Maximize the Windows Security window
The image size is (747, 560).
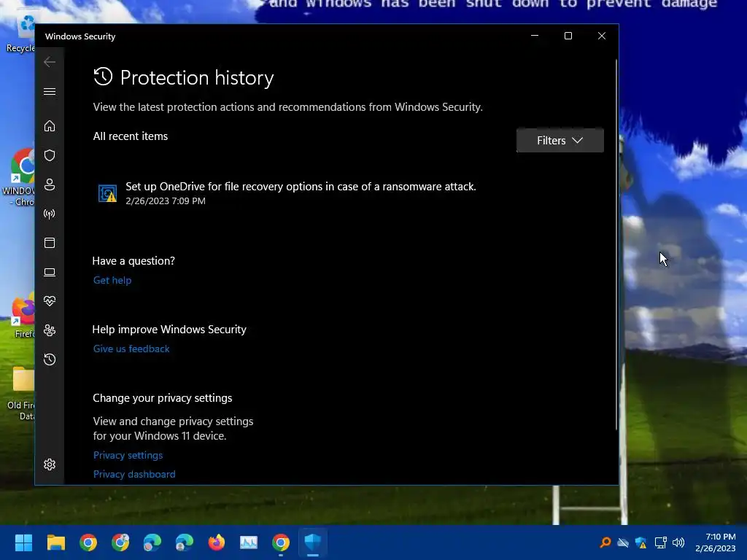[568, 36]
